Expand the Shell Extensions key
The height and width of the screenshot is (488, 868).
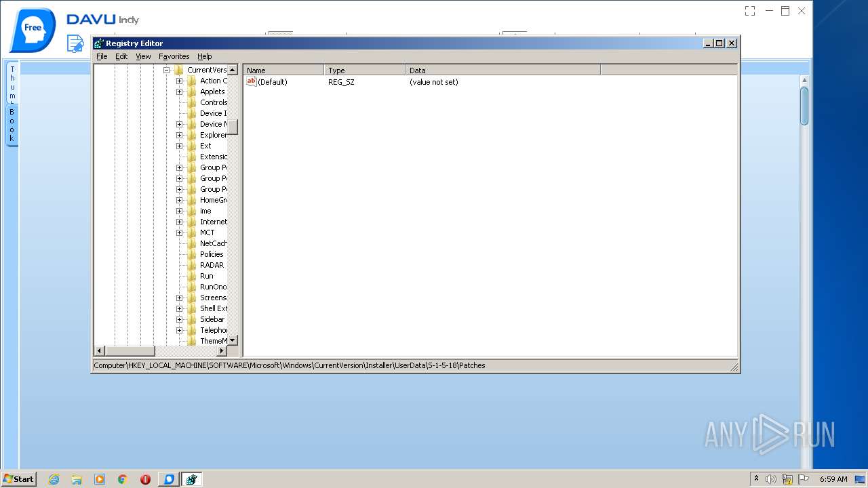tap(179, 308)
